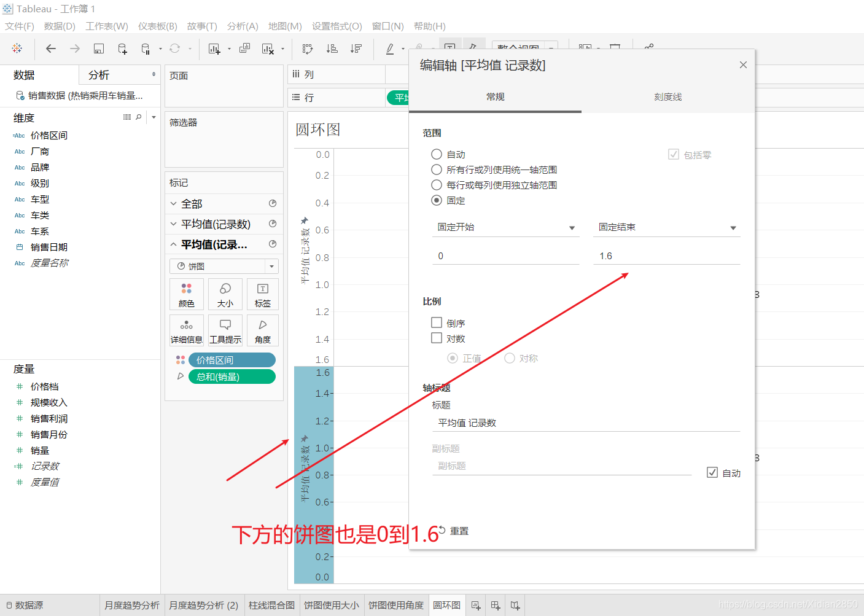Click the Tableau start page logo icon
The height and width of the screenshot is (616, 864).
(x=17, y=49)
